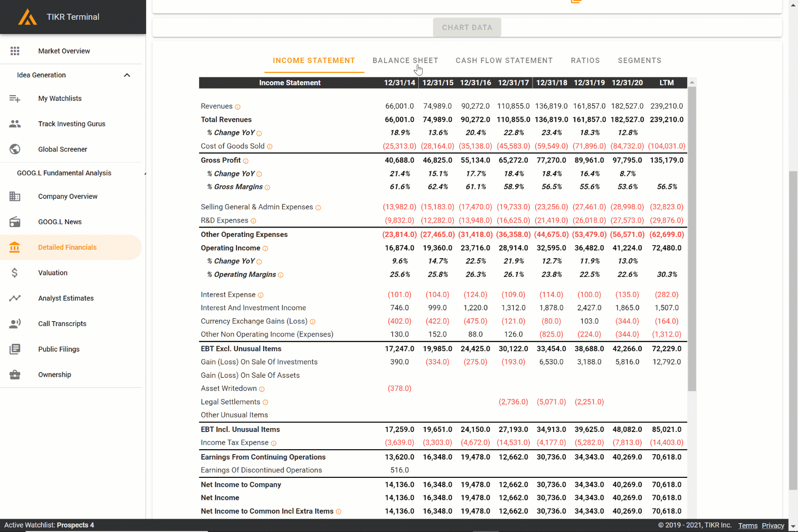Screen dimensions: 798x532
Task: Click the Analyst Estimates trend line icon
Action: (x=15, y=298)
